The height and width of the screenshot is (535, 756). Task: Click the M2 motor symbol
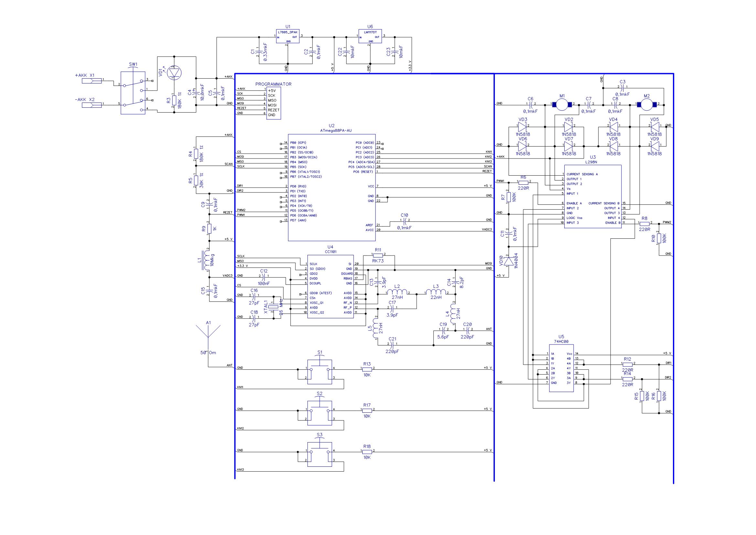[x=646, y=105]
